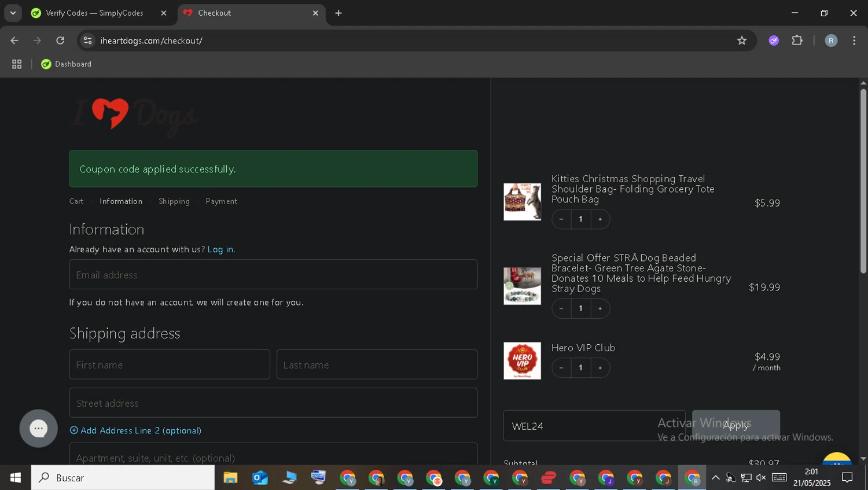The height and width of the screenshot is (490, 868).
Task: Select the Checkout browser tab
Action: [x=251, y=13]
